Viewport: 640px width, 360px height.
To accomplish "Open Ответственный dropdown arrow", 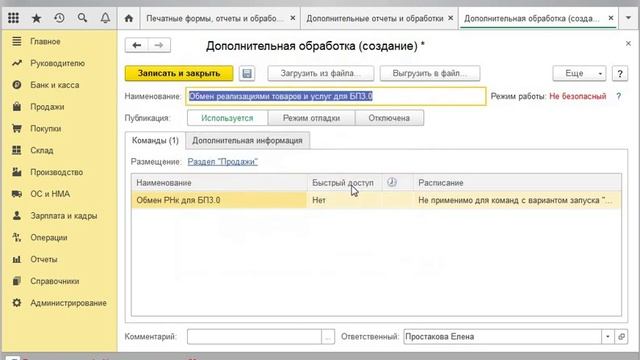I will (x=608, y=337).
